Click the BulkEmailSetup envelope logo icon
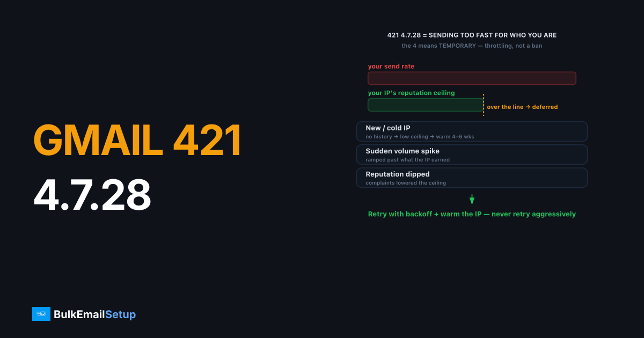This screenshot has height=338, width=644. (41, 314)
